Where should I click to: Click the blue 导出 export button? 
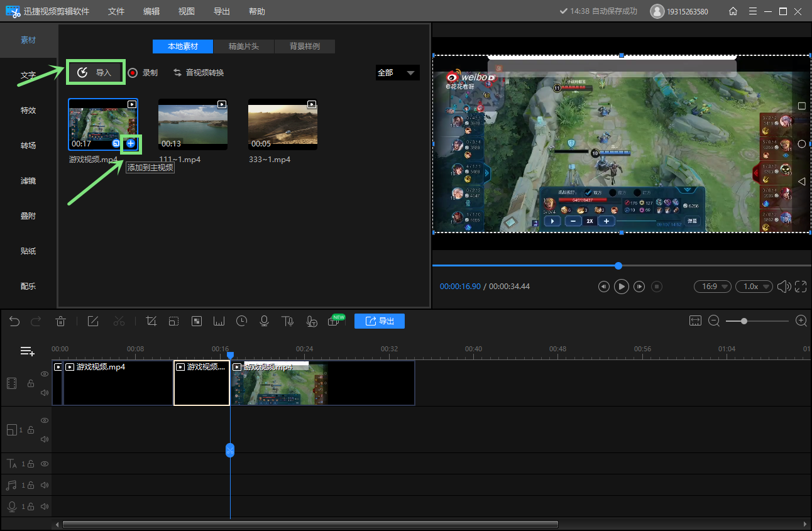(380, 321)
